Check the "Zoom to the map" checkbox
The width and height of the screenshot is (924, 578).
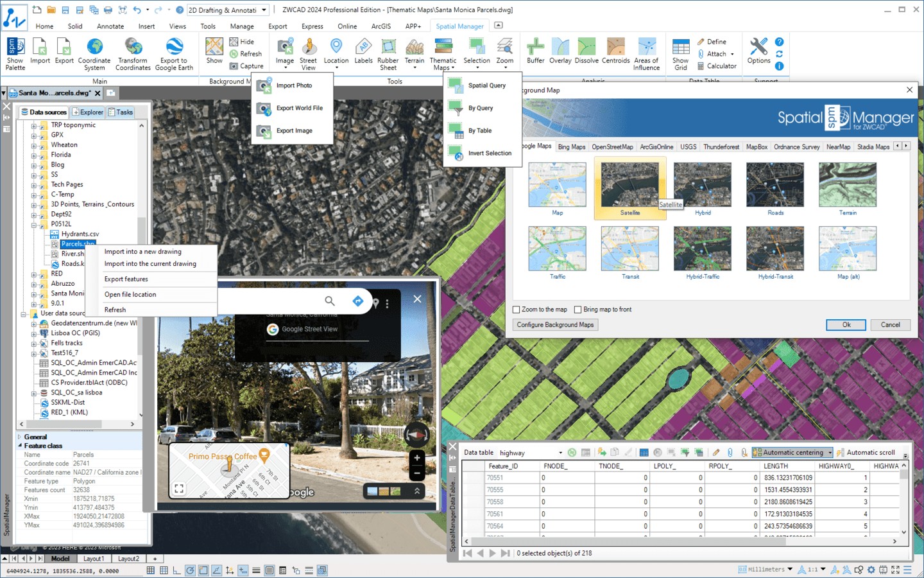tap(516, 309)
